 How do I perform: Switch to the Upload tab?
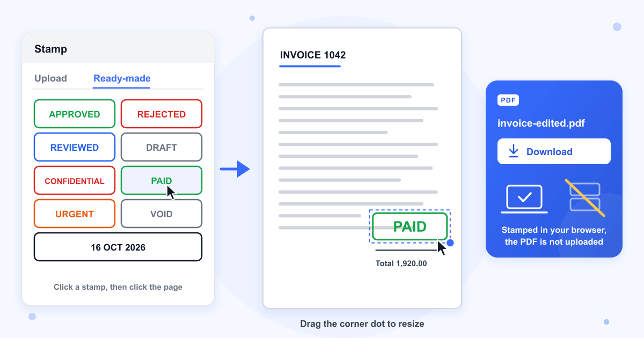pyautogui.click(x=50, y=78)
